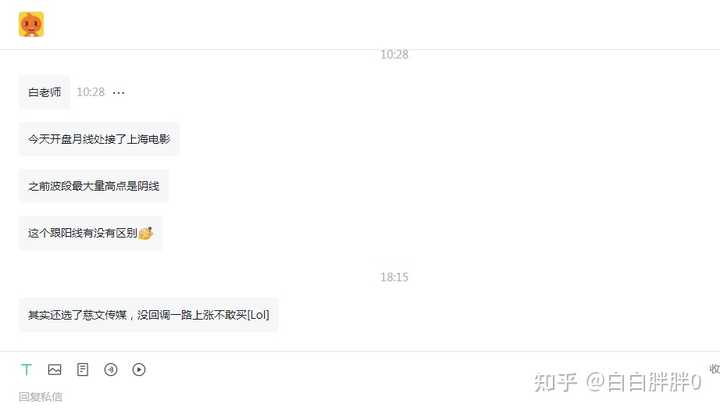
Task: Open the document attachment icon
Action: 83,369
